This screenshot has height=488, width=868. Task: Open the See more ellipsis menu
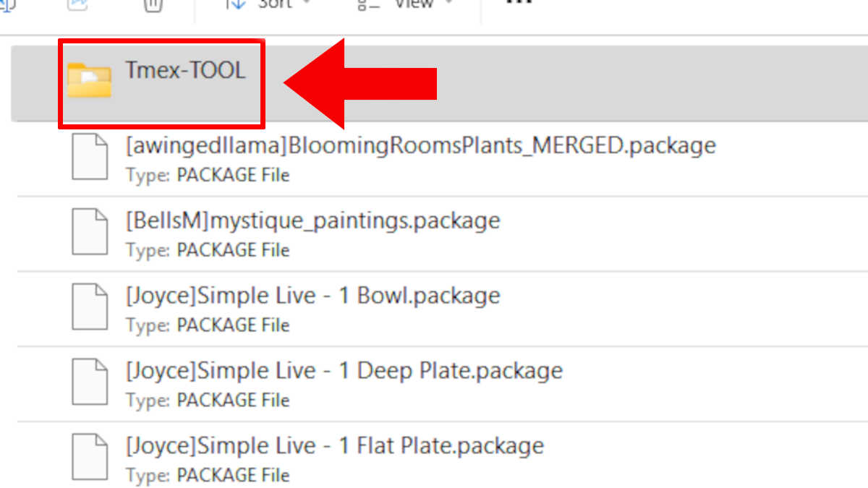[519, 3]
